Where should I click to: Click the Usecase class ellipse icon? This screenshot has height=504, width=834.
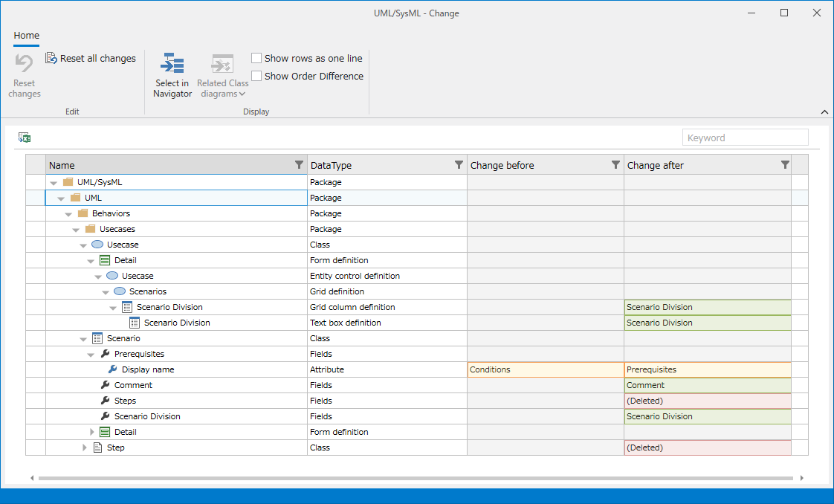pyautogui.click(x=97, y=245)
